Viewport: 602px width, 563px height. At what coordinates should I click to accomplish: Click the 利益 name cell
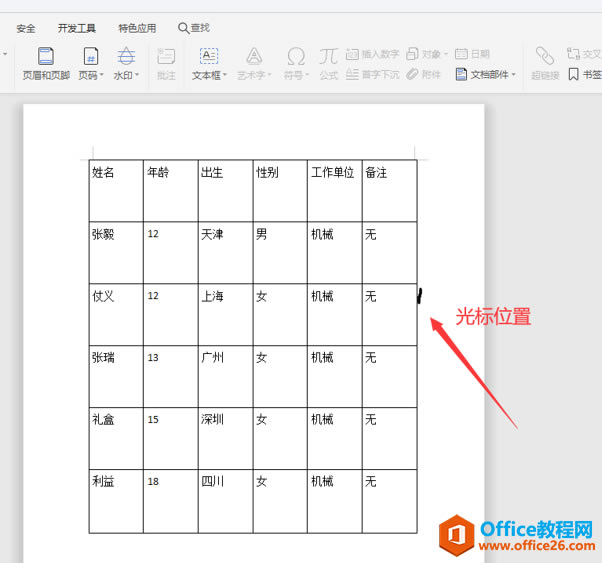(x=116, y=501)
